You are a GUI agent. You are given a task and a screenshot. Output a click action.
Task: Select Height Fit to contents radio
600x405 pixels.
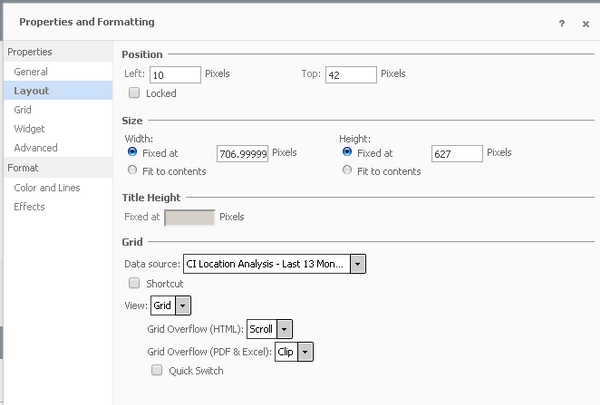[x=347, y=171]
